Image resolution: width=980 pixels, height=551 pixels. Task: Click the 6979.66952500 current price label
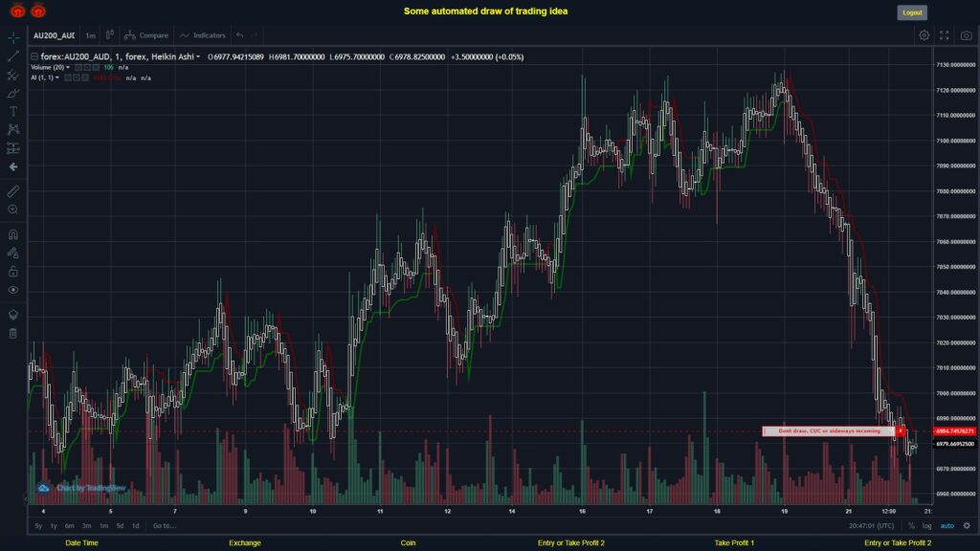954,444
